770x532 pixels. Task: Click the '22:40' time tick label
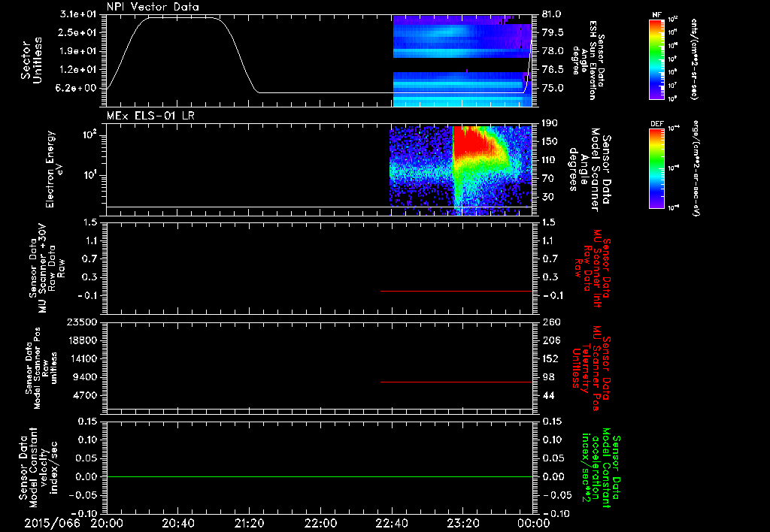pyautogui.click(x=391, y=523)
